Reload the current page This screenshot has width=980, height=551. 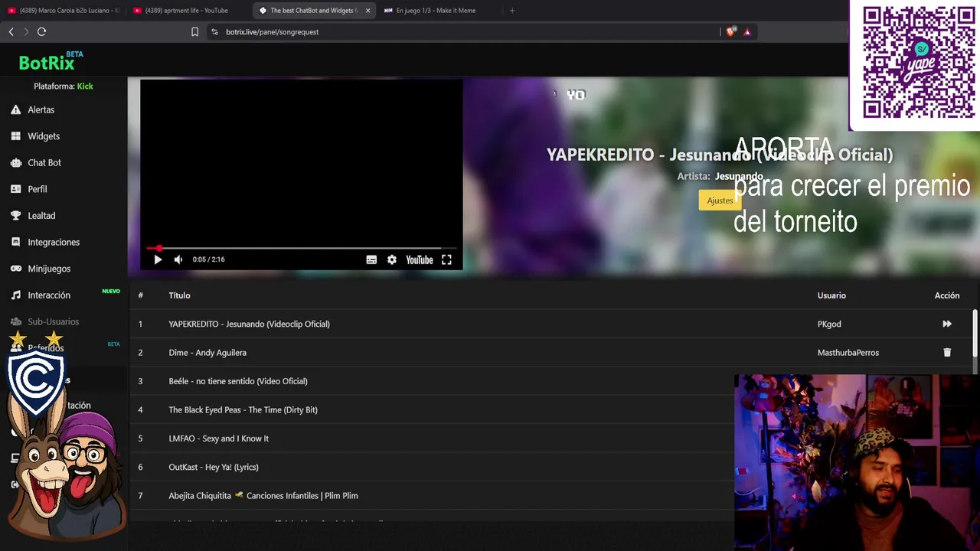41,31
